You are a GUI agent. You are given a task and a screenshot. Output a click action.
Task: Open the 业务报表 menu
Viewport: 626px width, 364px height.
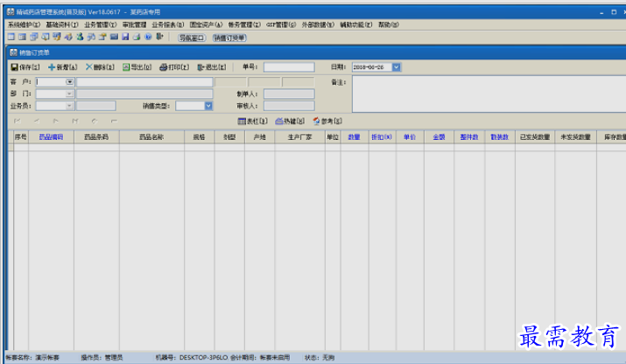[168, 24]
